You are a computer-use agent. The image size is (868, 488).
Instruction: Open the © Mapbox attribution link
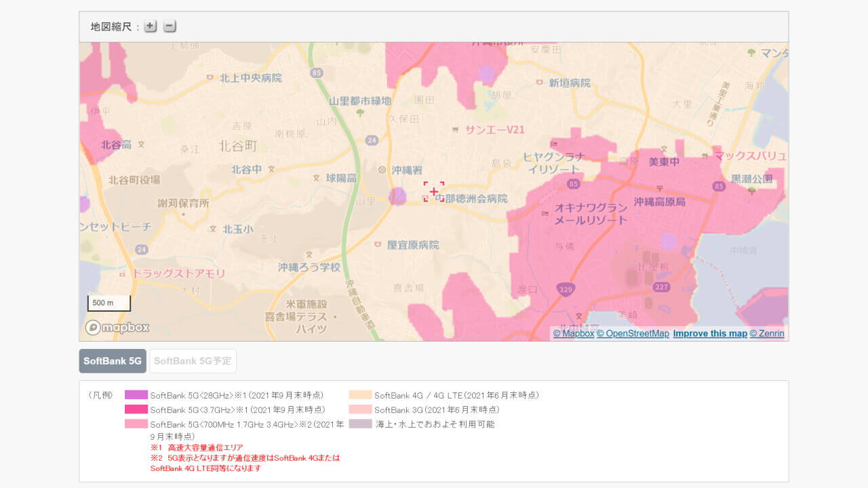(x=573, y=333)
